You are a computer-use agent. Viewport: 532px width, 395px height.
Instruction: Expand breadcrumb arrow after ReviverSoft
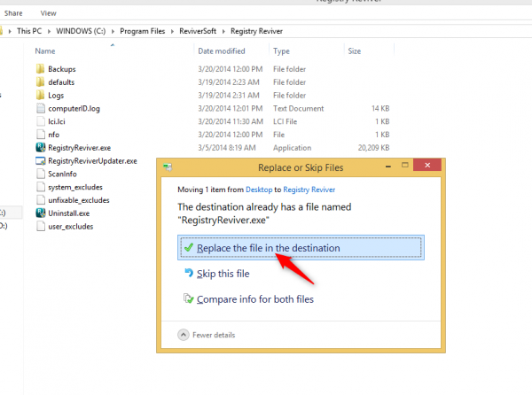pos(223,31)
